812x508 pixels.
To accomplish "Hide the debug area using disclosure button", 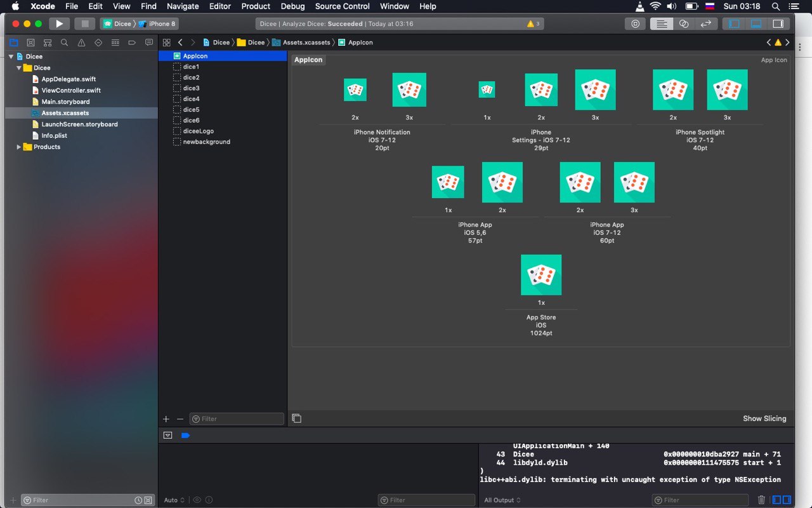I will click(x=167, y=436).
